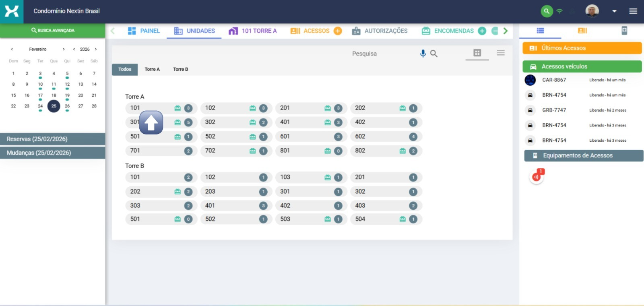This screenshot has width=644, height=306.
Task: Select the Torre A filter
Action: pos(152,69)
